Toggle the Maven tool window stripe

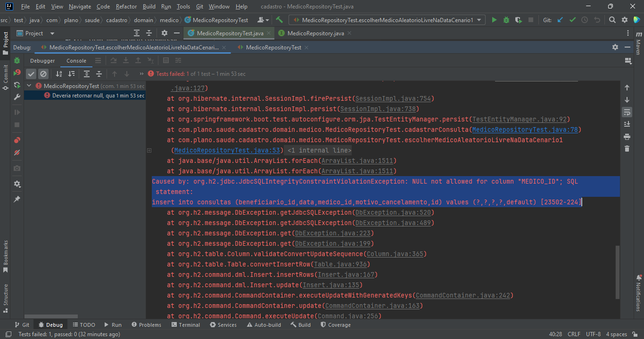(638, 43)
